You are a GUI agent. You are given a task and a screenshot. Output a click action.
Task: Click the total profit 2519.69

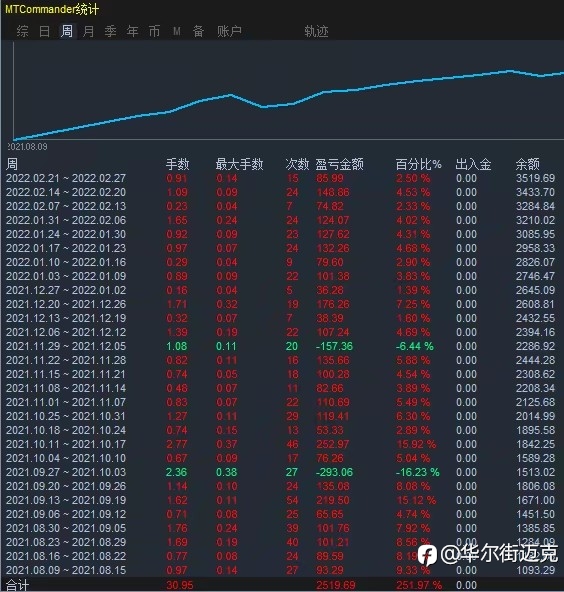336,585
